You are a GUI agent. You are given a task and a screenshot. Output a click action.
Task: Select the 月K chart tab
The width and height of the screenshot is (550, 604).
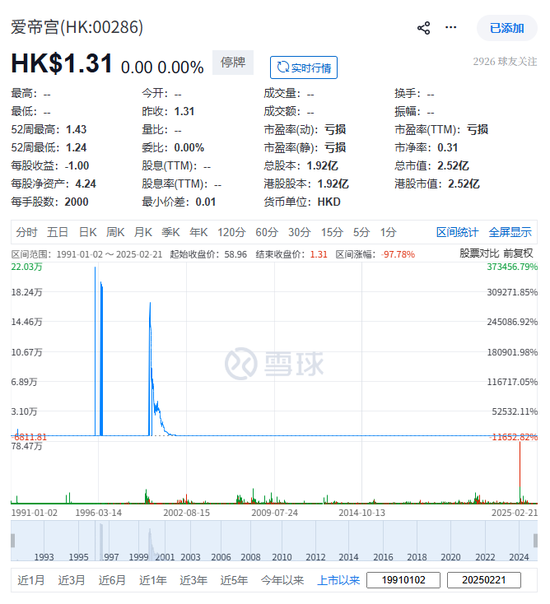143,232
